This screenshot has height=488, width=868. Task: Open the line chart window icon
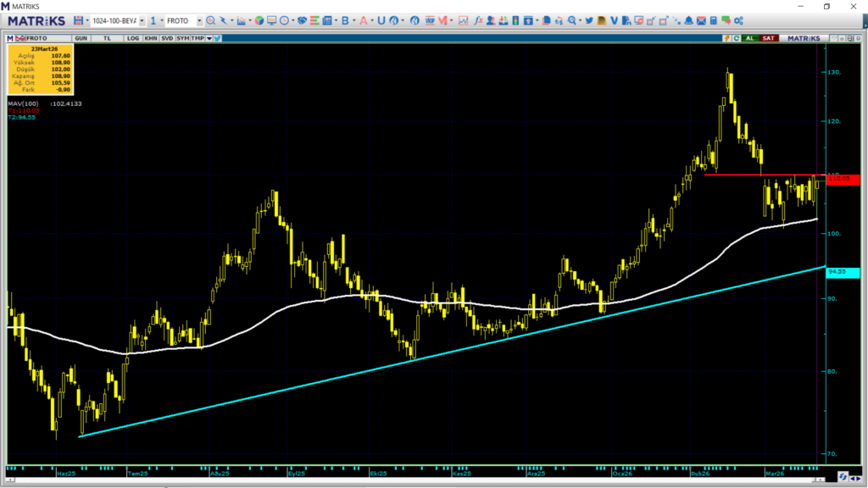click(463, 20)
